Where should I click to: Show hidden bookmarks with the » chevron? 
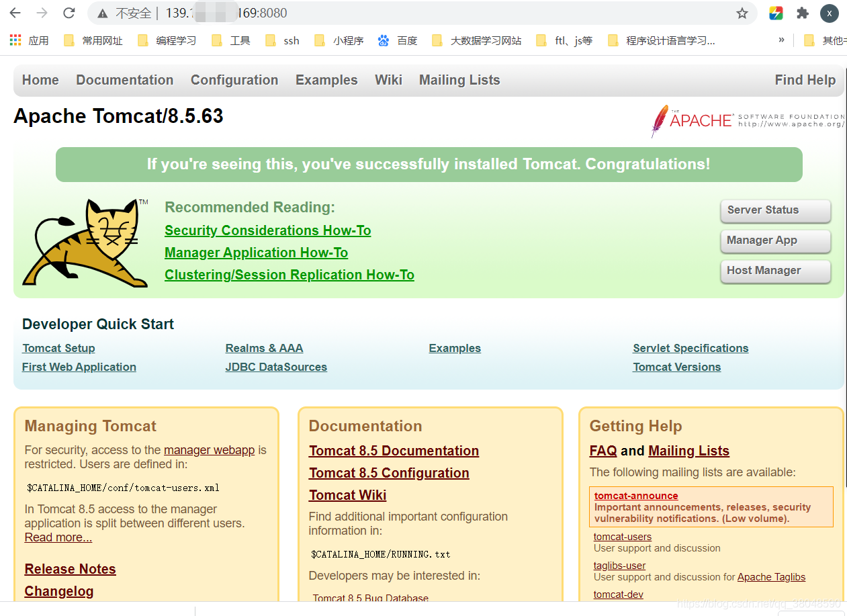(x=781, y=40)
